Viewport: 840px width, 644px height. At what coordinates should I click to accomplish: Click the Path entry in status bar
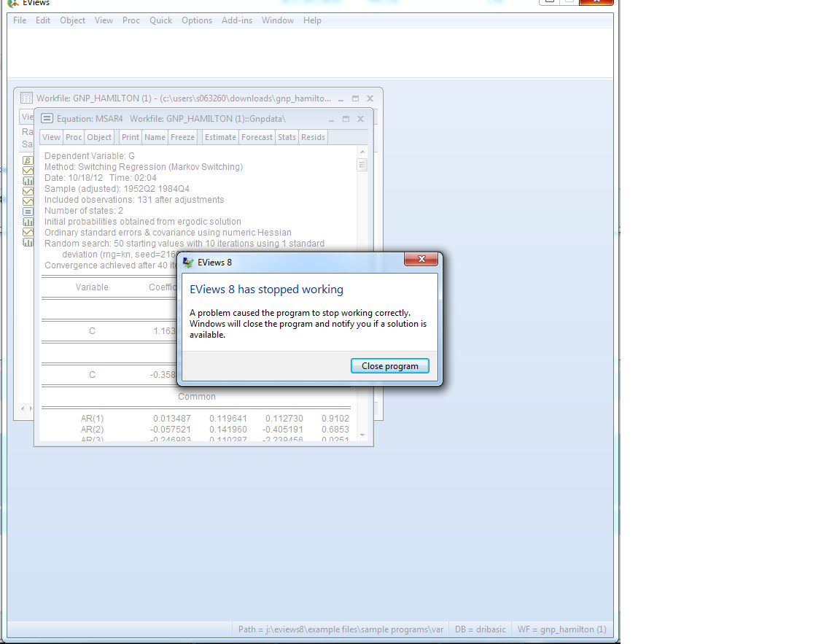coord(341,629)
